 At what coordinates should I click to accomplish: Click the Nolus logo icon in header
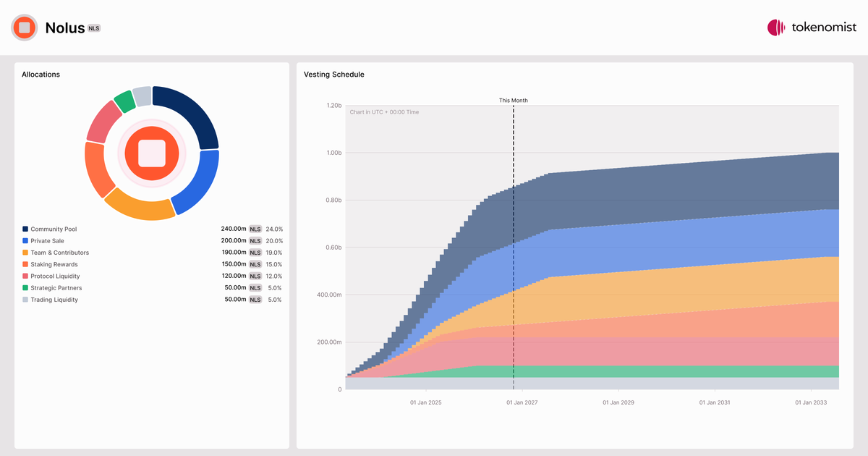tap(25, 28)
